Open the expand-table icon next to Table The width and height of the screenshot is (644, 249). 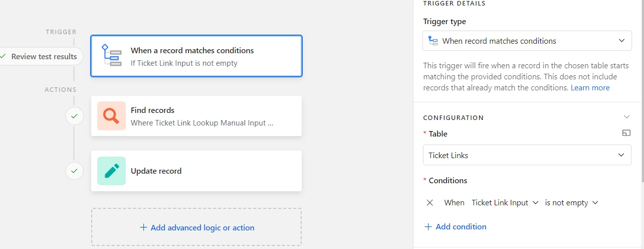click(x=626, y=133)
